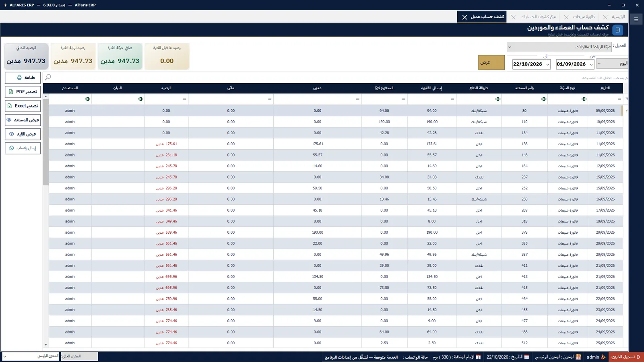Switch to the فاتورة مبيعات tab
Viewport: 644px width, 362px height.
[x=584, y=17]
